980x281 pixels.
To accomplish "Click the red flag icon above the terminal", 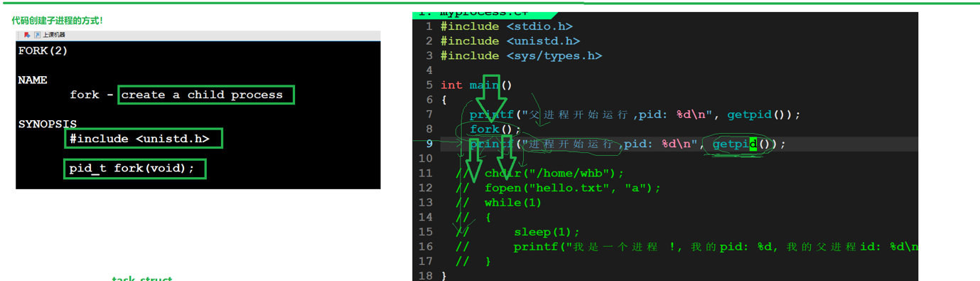I will click(27, 35).
